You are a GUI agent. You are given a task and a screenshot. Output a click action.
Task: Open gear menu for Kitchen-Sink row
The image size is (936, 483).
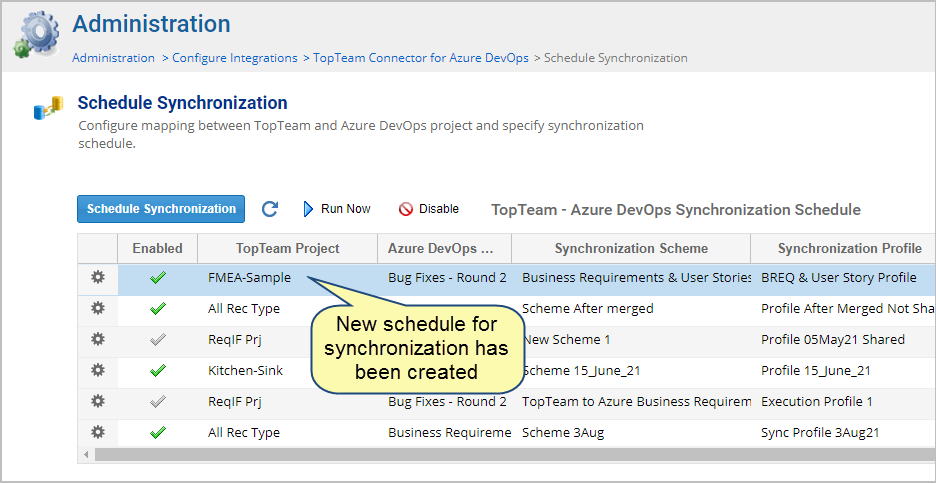(97, 371)
